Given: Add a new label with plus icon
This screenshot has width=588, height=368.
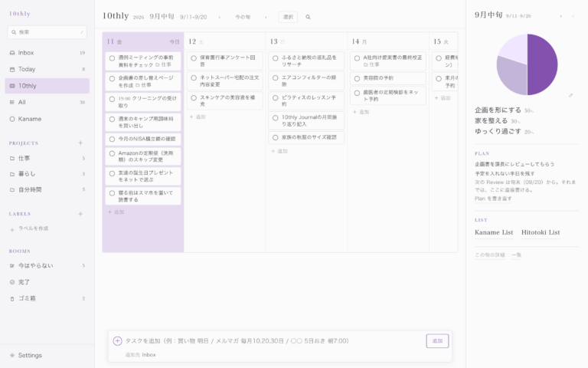Looking at the screenshot, I should pos(80,214).
